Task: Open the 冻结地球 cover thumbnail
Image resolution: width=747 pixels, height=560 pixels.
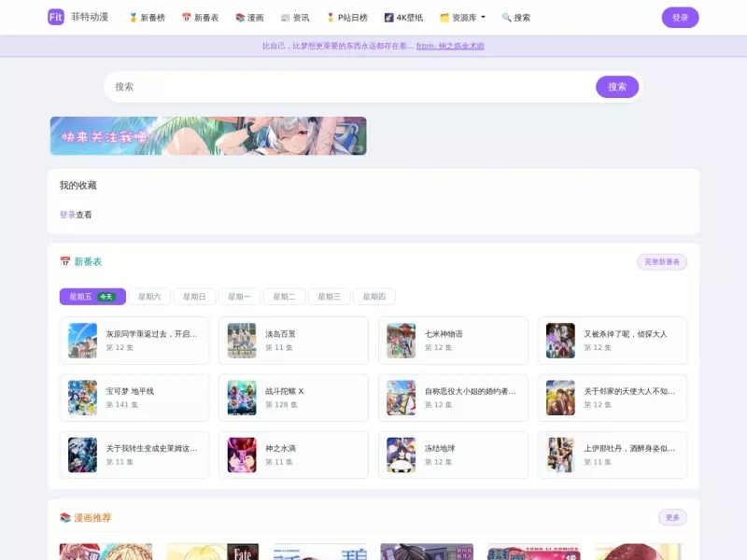Action: (x=402, y=455)
